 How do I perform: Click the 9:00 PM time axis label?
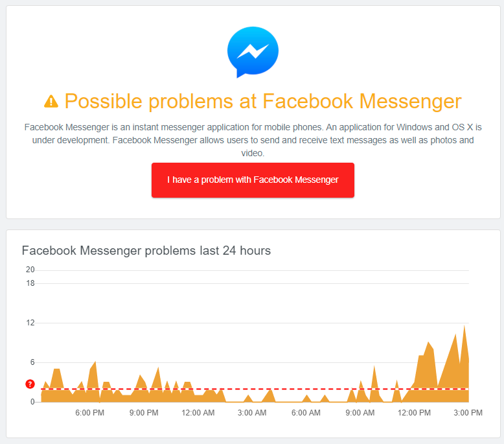[x=144, y=413]
